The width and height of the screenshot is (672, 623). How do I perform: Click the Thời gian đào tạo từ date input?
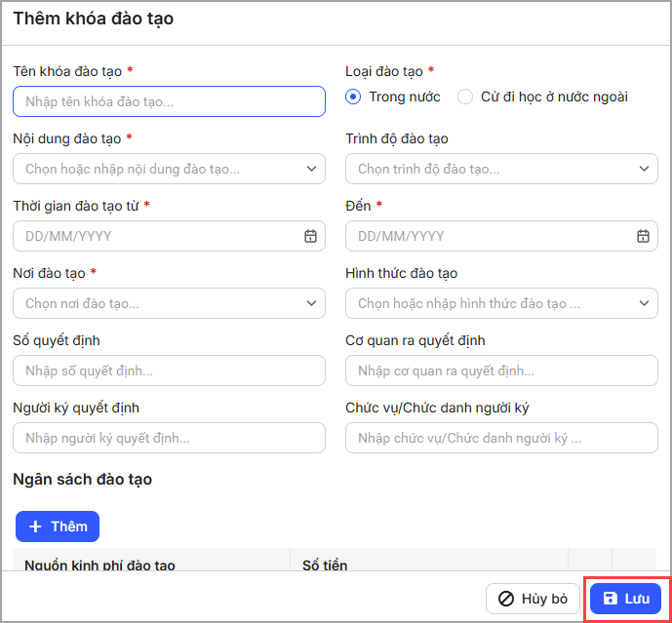pos(156,236)
